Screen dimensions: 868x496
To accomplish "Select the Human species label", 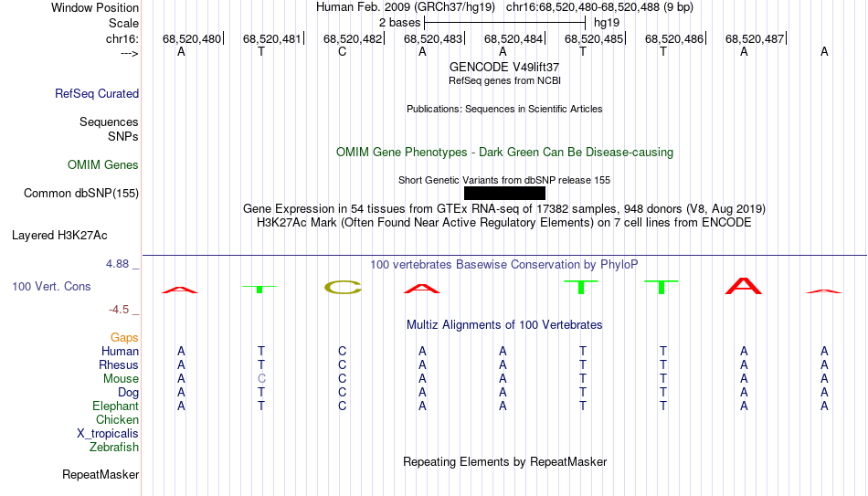I will click(x=120, y=351).
